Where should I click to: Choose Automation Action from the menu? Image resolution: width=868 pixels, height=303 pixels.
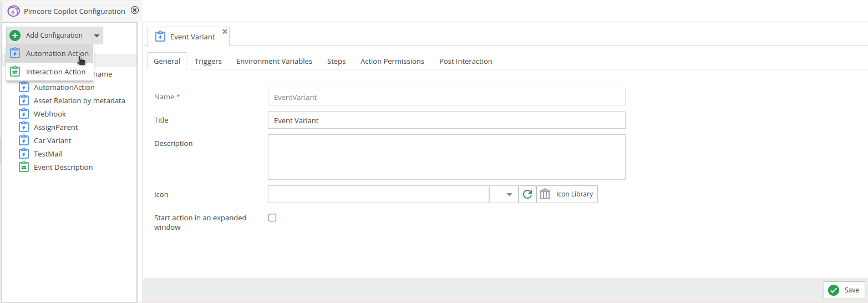tap(50, 54)
